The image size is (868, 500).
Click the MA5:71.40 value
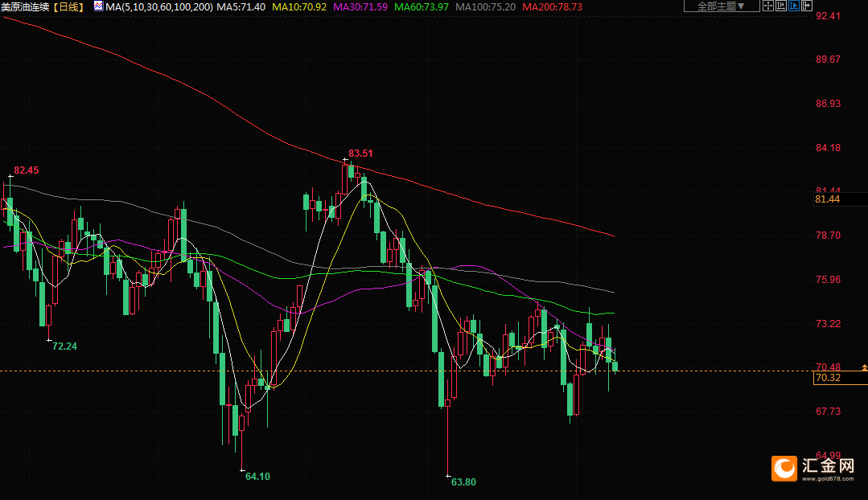(241, 7)
